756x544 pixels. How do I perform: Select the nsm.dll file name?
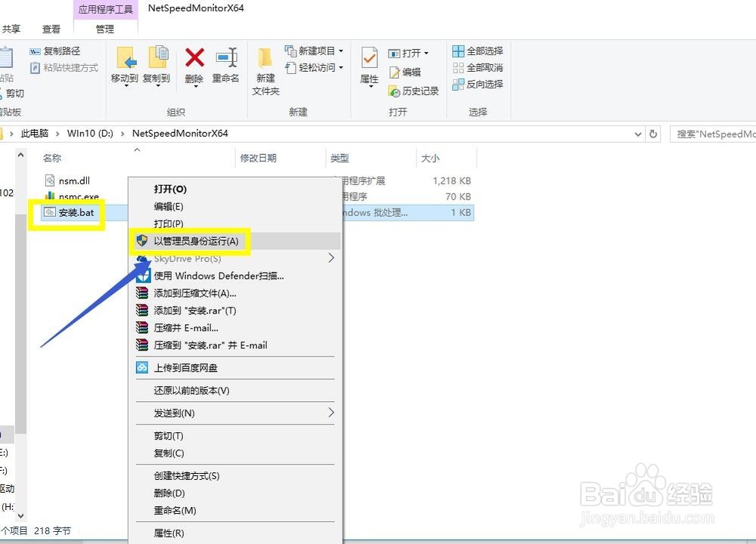pos(74,181)
